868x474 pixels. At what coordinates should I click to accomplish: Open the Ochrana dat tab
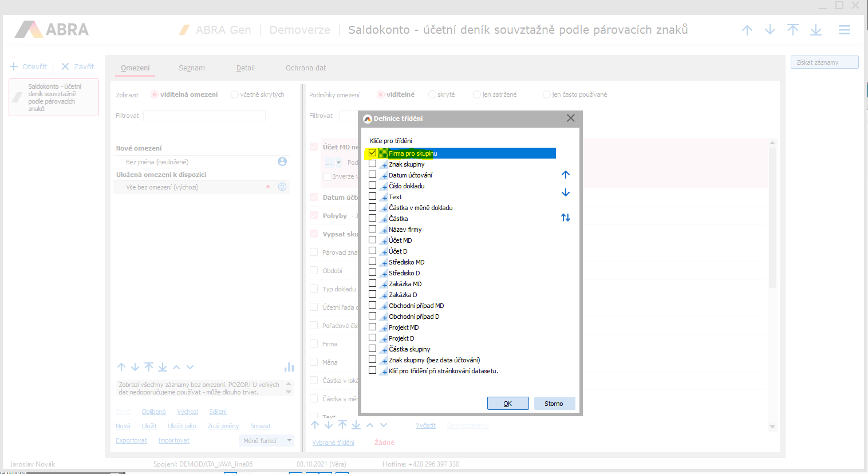tap(306, 68)
